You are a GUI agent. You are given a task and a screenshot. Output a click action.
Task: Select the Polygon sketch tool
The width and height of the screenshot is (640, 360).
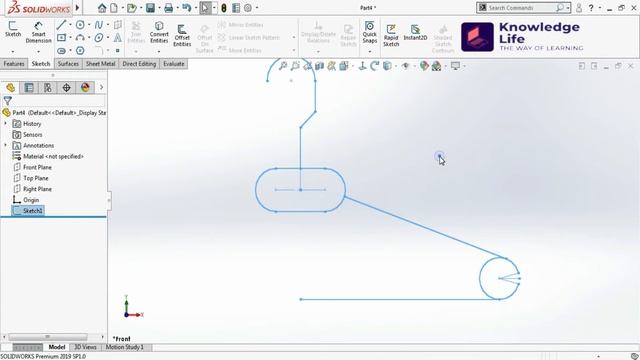coord(80,51)
